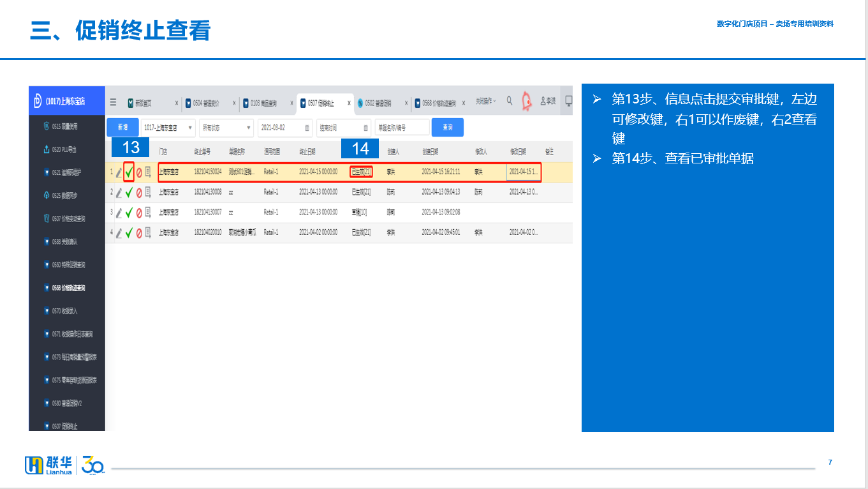
Task: Click the start date field 2021-03-02
Action: pyautogui.click(x=285, y=128)
